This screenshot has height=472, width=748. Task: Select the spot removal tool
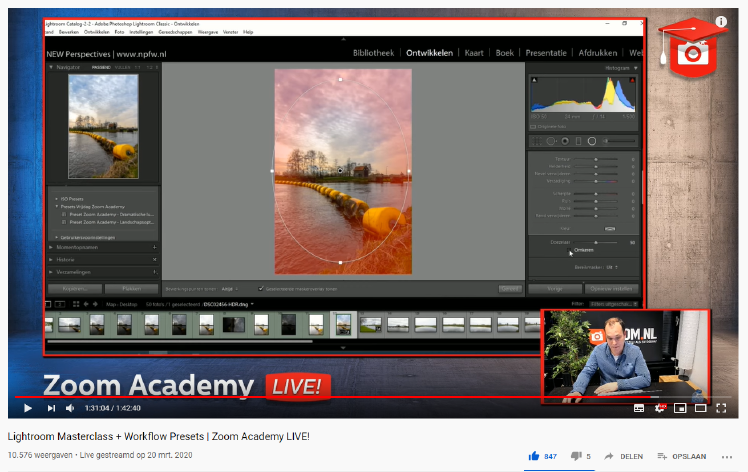click(551, 141)
